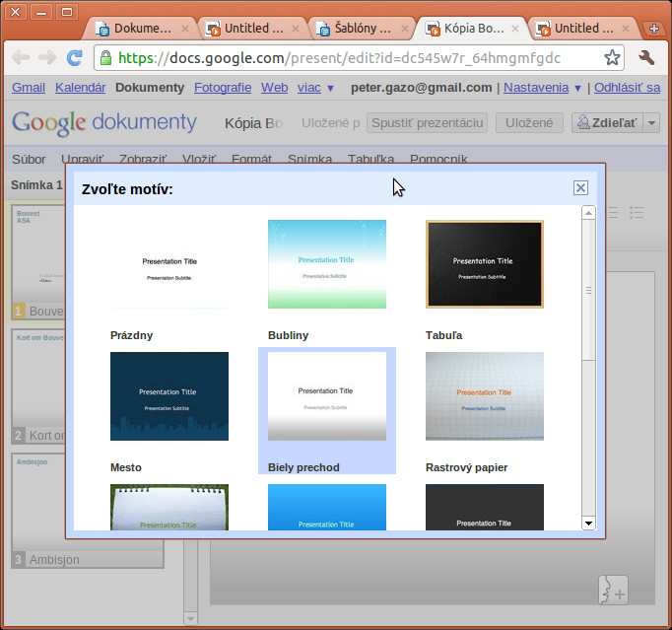The width and height of the screenshot is (672, 630).
Task: Click the theme list scrollbar thumb
Action: (x=589, y=290)
